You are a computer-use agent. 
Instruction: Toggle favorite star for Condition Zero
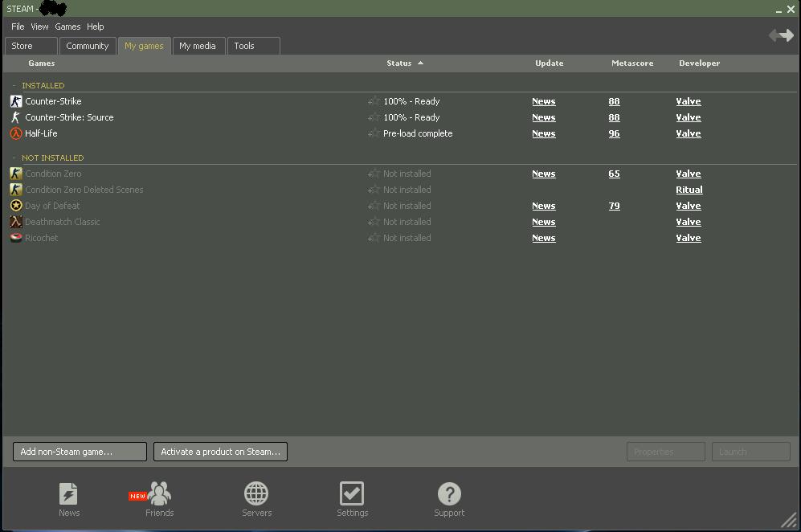374,174
